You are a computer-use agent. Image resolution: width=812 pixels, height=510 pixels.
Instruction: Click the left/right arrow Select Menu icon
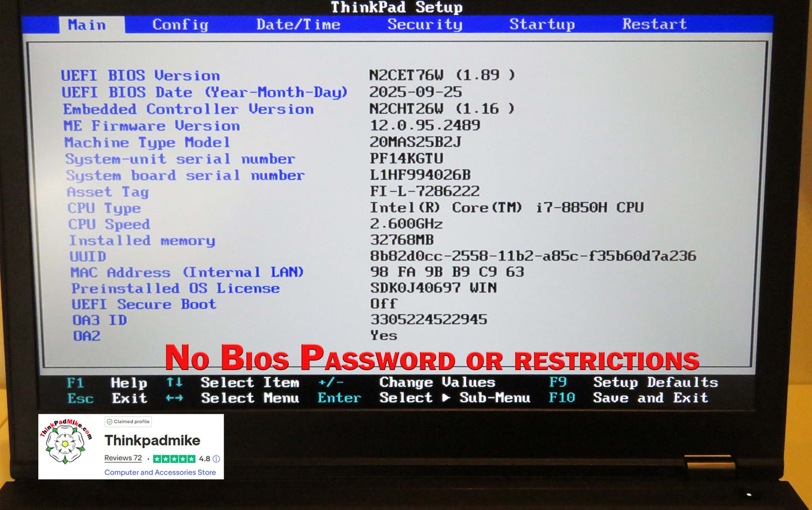point(174,399)
